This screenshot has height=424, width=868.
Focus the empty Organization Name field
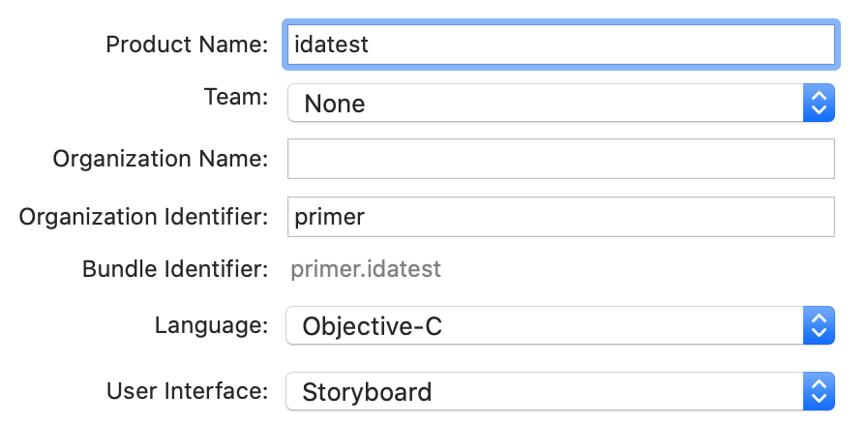pos(560,159)
